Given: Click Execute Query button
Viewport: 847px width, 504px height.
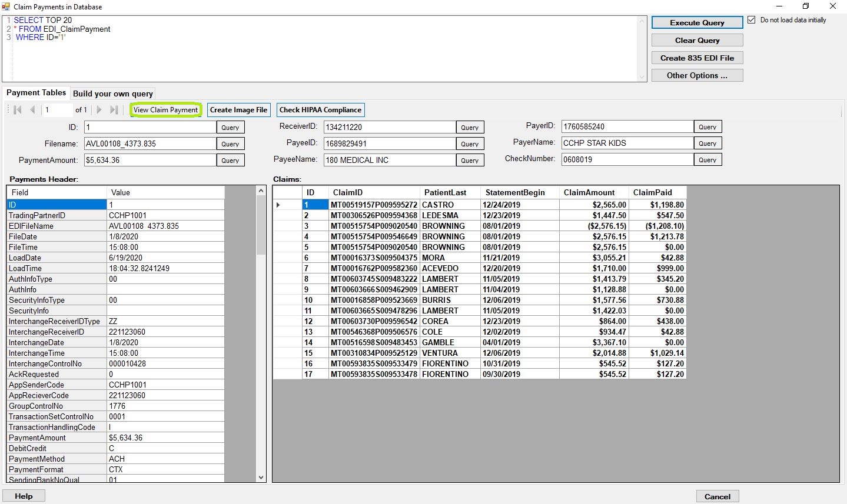Looking at the screenshot, I should pyautogui.click(x=697, y=22).
